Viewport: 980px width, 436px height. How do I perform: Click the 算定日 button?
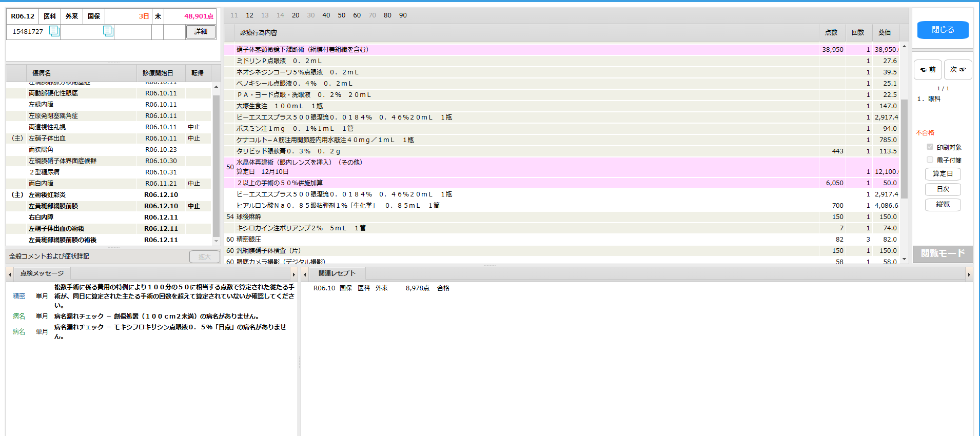click(x=943, y=174)
